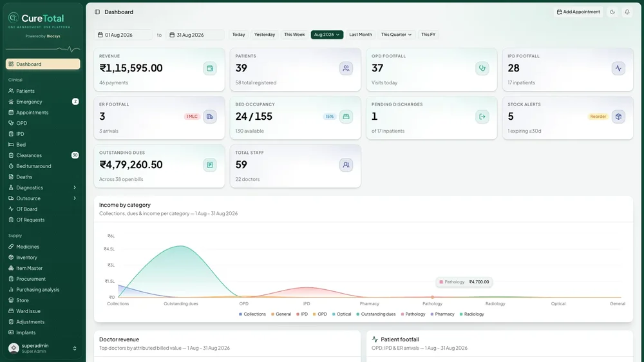Toggle Collections series in chart legend
644x362 pixels.
click(x=252, y=314)
